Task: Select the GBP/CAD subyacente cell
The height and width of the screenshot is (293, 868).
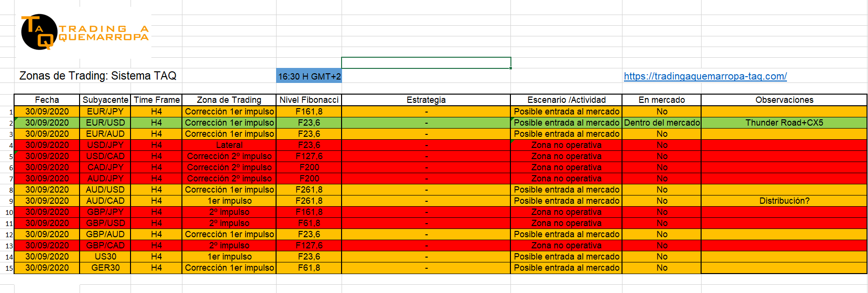Action: pyautogui.click(x=105, y=245)
